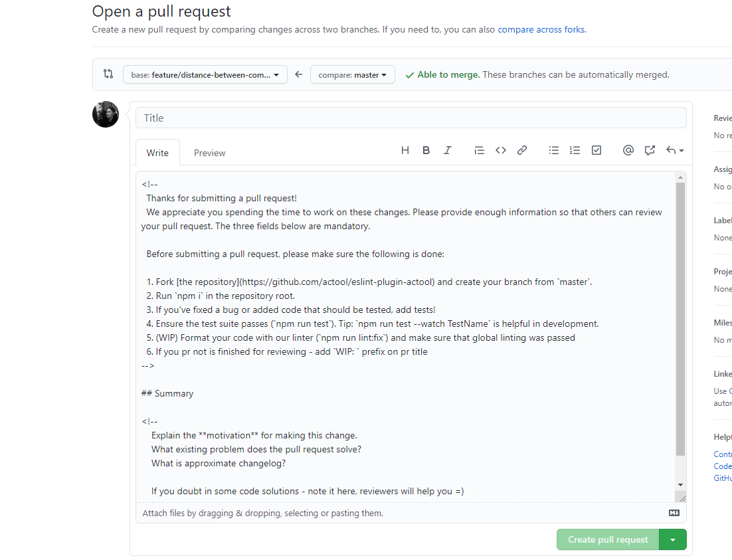Image resolution: width=732 pixels, height=560 pixels.
Task: Insert a hyperlink
Action: 521,150
